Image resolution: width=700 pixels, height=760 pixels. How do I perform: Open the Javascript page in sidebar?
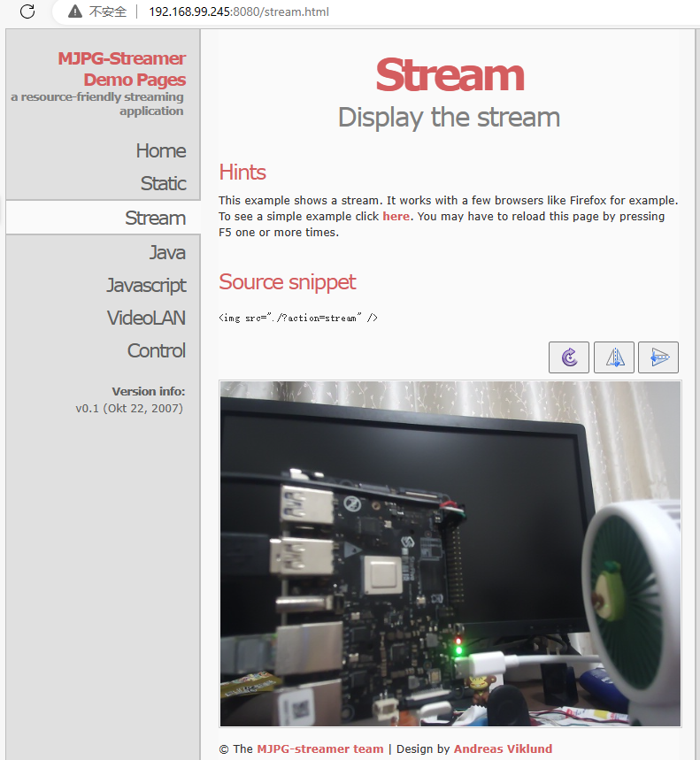click(x=146, y=286)
